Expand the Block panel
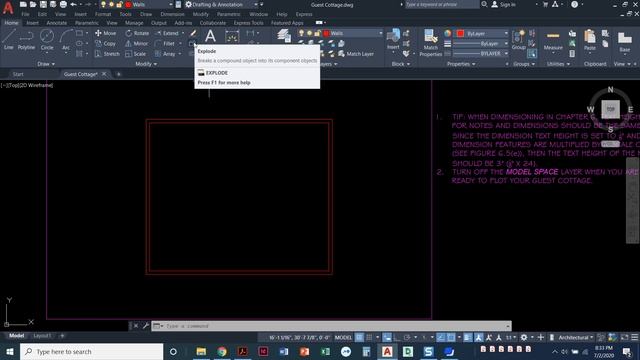Image resolution: width=640 pixels, height=360 pixels. click(401, 64)
